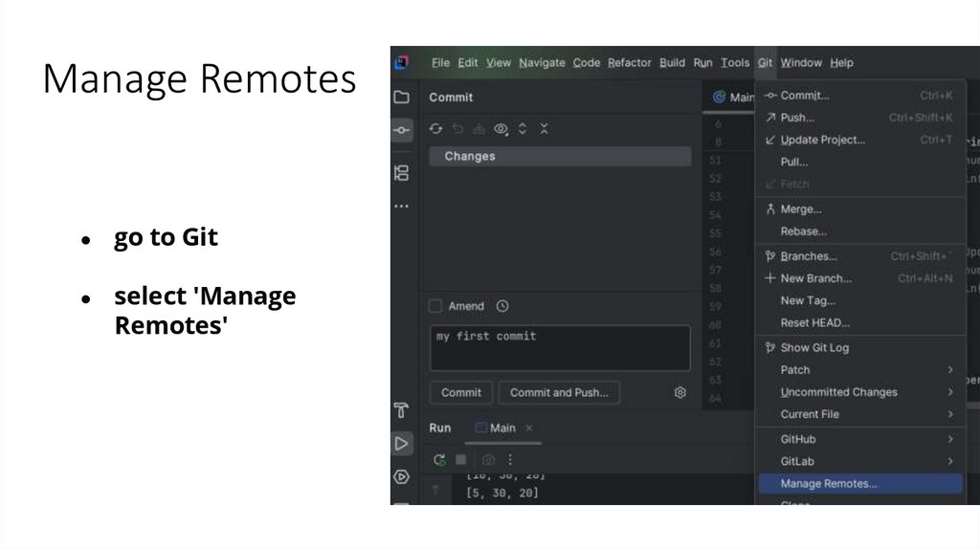Open the Build menu
This screenshot has height=549, width=980.
672,62
